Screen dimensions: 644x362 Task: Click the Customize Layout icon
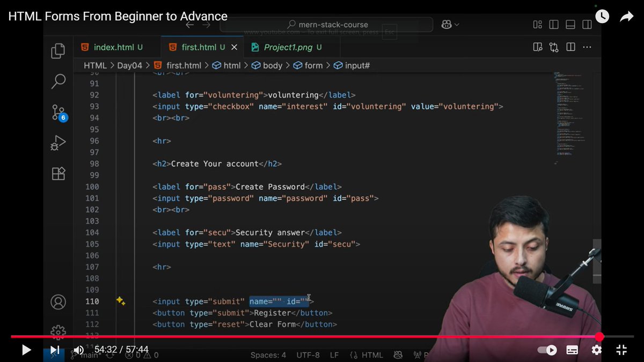click(x=537, y=25)
